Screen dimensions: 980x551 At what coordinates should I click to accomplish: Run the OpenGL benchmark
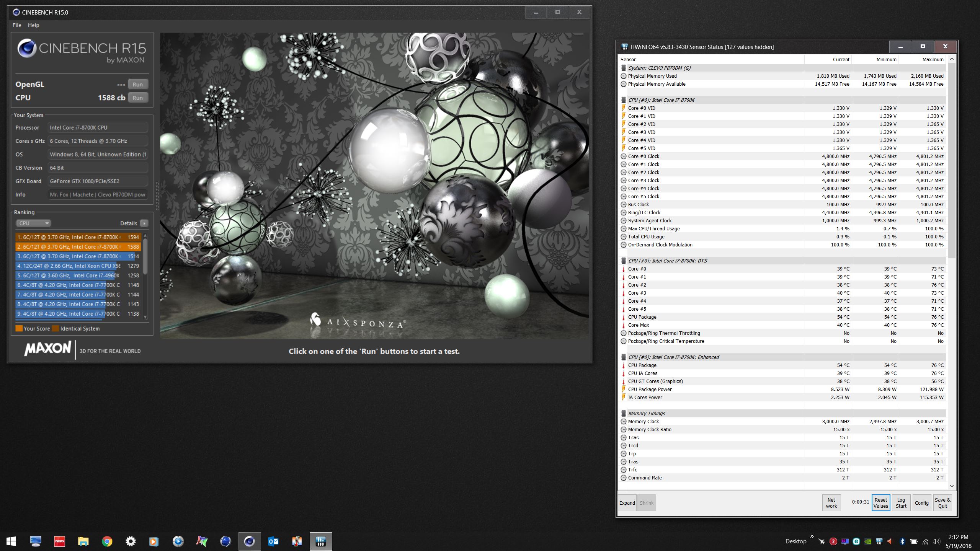tap(138, 85)
